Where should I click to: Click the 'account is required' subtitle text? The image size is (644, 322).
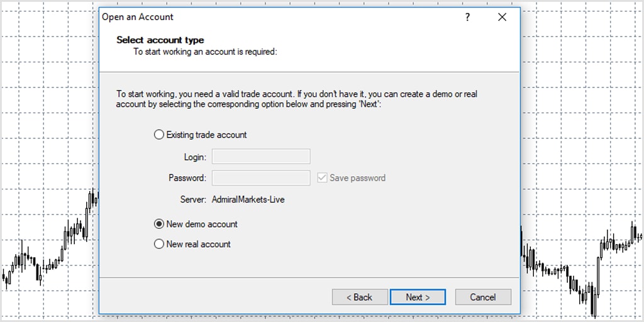tap(206, 52)
